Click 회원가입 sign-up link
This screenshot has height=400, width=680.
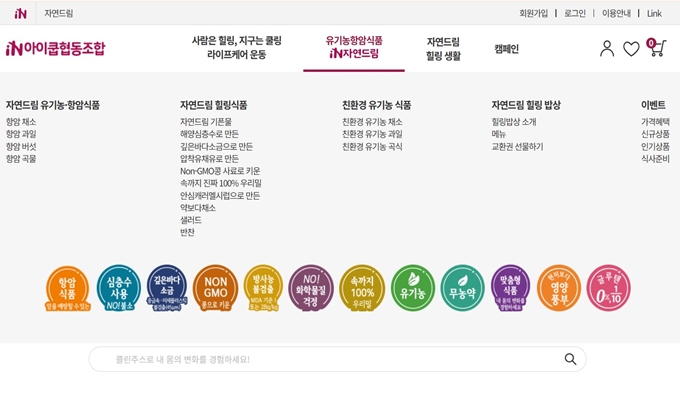(x=533, y=13)
